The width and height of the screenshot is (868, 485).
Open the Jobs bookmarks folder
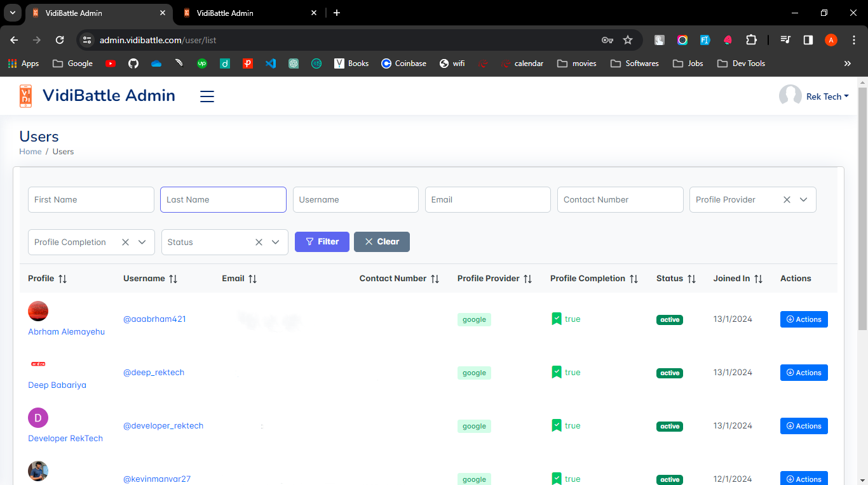(688, 63)
